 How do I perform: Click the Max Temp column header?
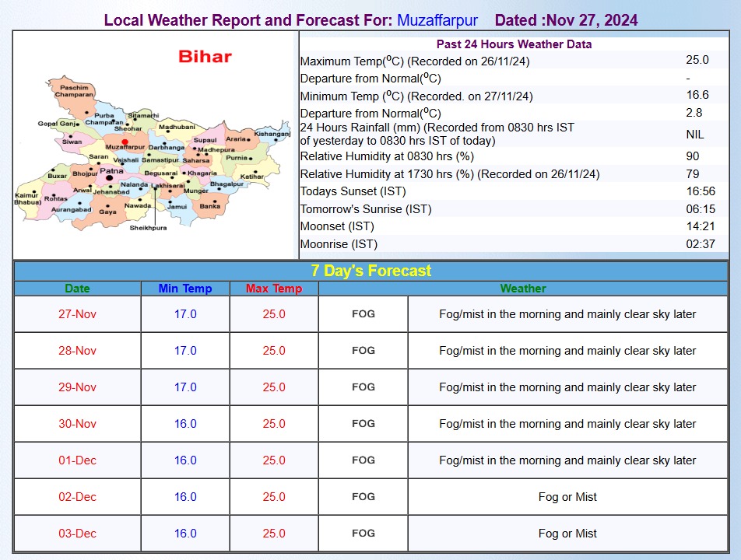(274, 289)
